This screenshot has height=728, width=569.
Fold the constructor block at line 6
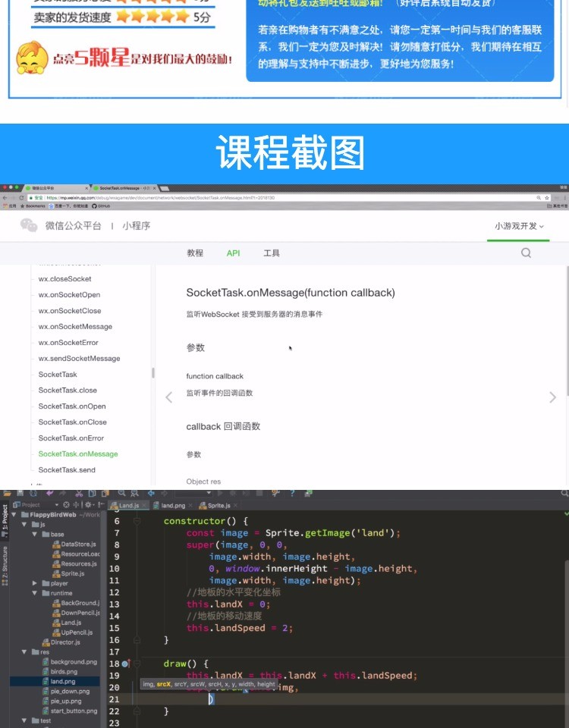[x=137, y=521]
